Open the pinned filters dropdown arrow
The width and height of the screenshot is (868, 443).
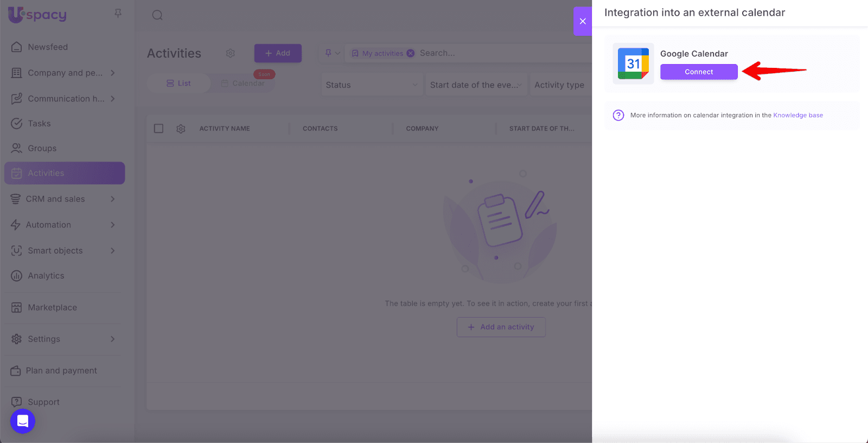tap(337, 53)
